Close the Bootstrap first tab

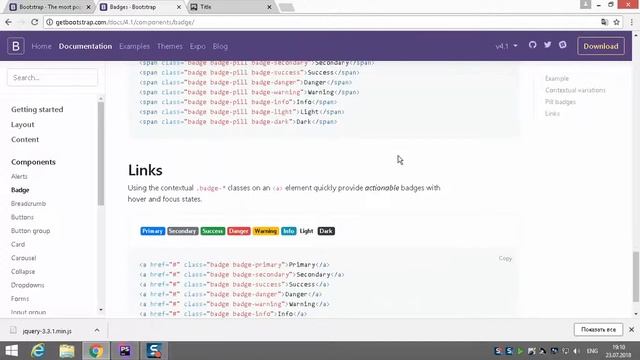88,7
